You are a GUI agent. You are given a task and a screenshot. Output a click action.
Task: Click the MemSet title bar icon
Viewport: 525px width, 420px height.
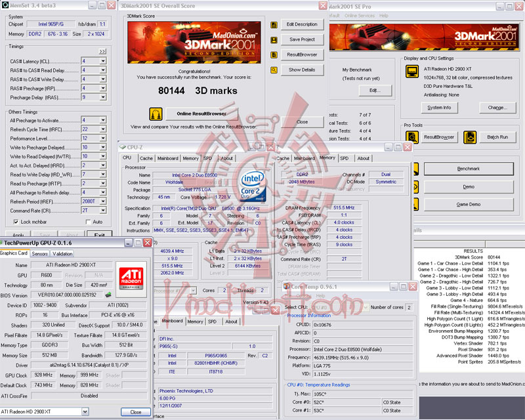(x=5, y=5)
